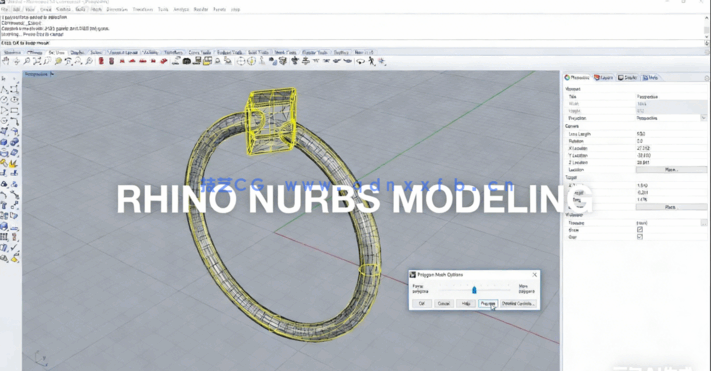This screenshot has height=371, width=711.
Task: Click OK in Polygon Mesh Options
Action: [422, 303]
